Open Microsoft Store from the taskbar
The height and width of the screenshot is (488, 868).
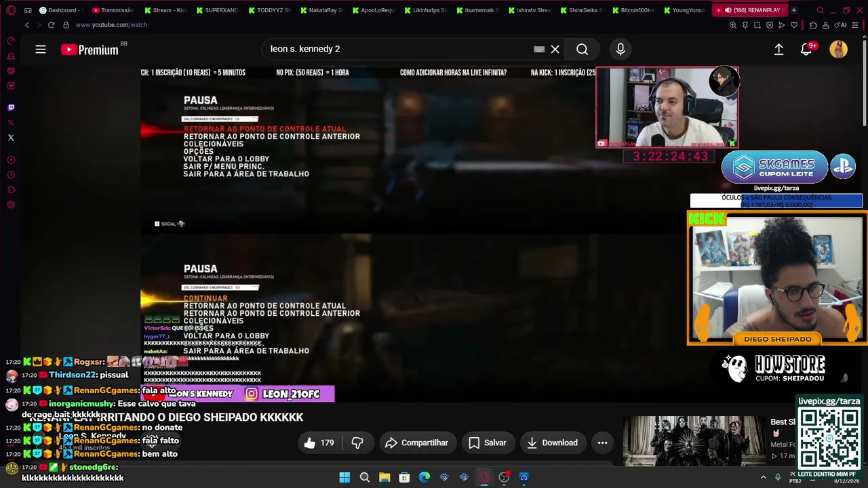(x=404, y=477)
